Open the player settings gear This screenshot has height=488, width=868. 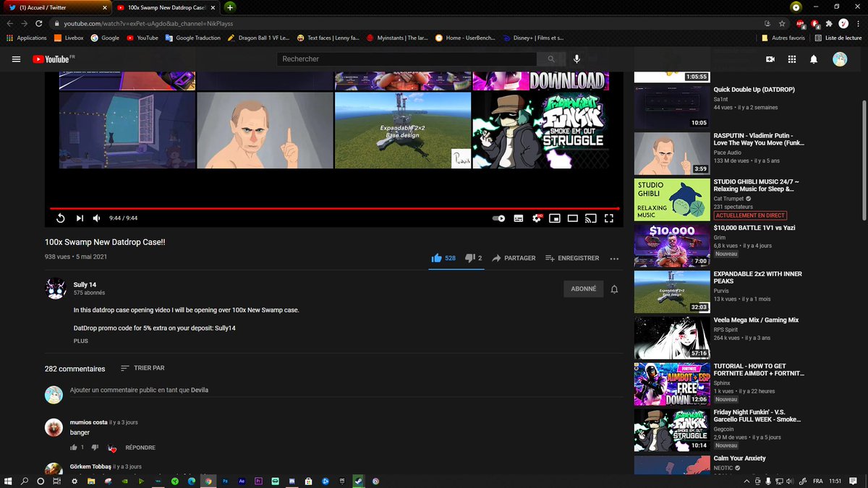pyautogui.click(x=537, y=218)
